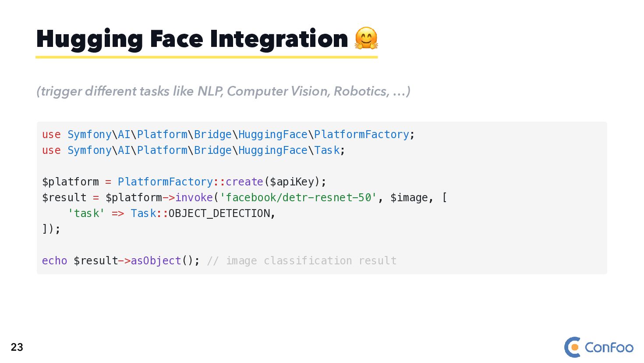Click the asObject method call
The height and width of the screenshot is (363, 644).
[x=156, y=261]
